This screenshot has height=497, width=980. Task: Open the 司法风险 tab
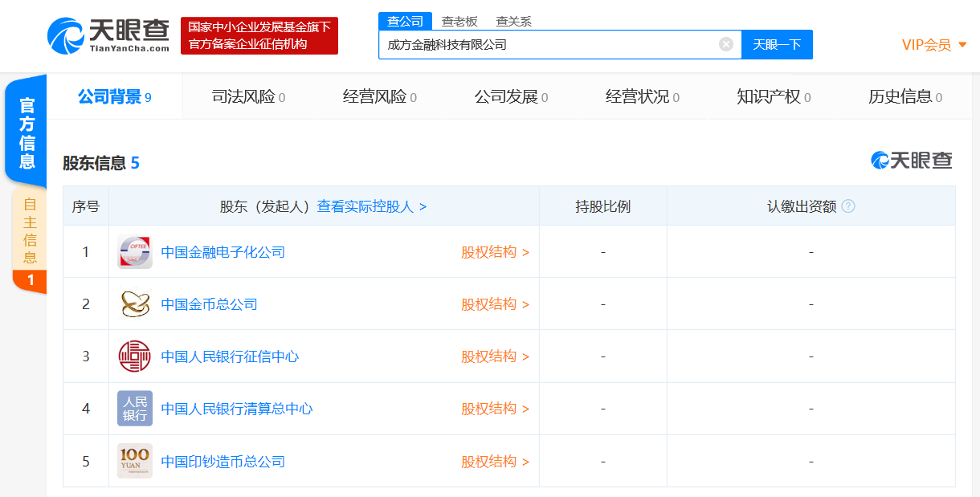click(246, 96)
